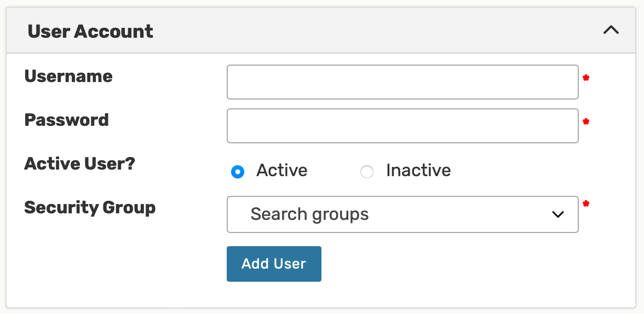Click the red asterisk beside Username
The width and height of the screenshot is (644, 314).
point(586,78)
